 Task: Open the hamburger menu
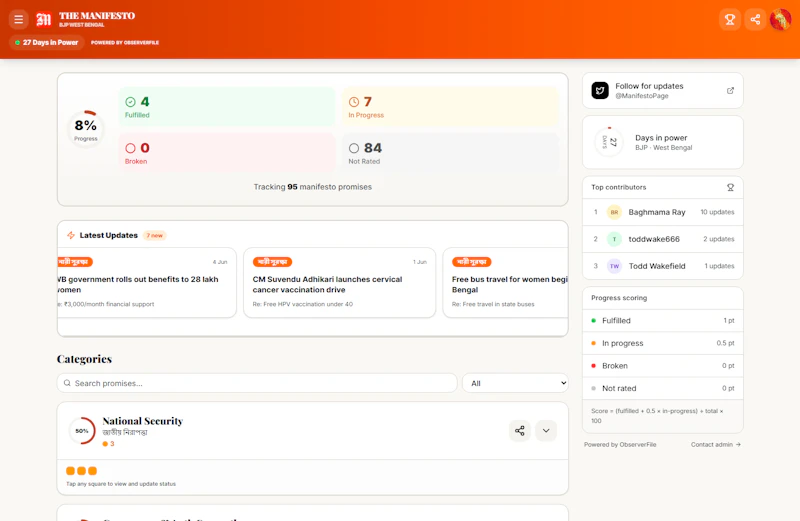point(18,19)
